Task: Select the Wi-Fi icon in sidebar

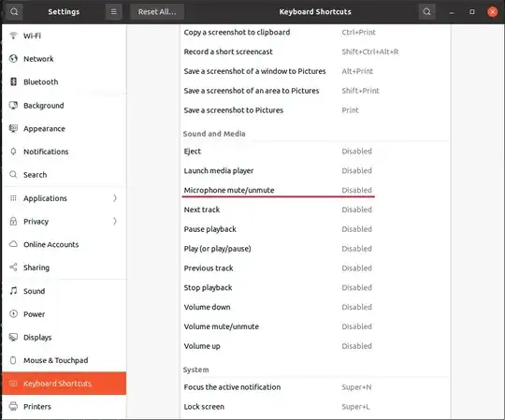Action: [13, 36]
